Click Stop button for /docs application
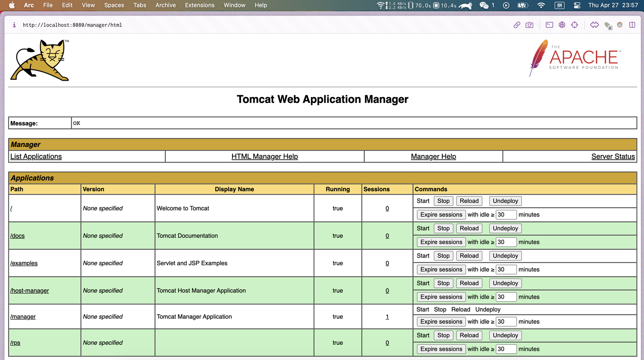 point(443,228)
